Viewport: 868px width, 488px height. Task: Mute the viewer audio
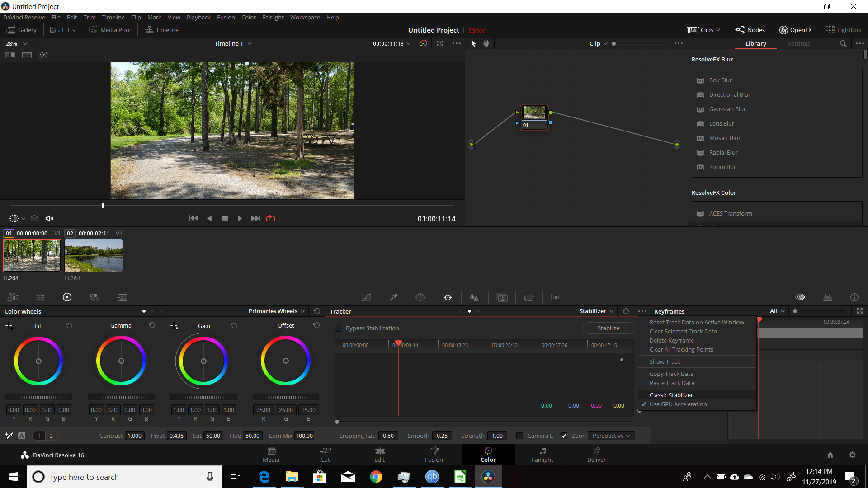(x=49, y=218)
